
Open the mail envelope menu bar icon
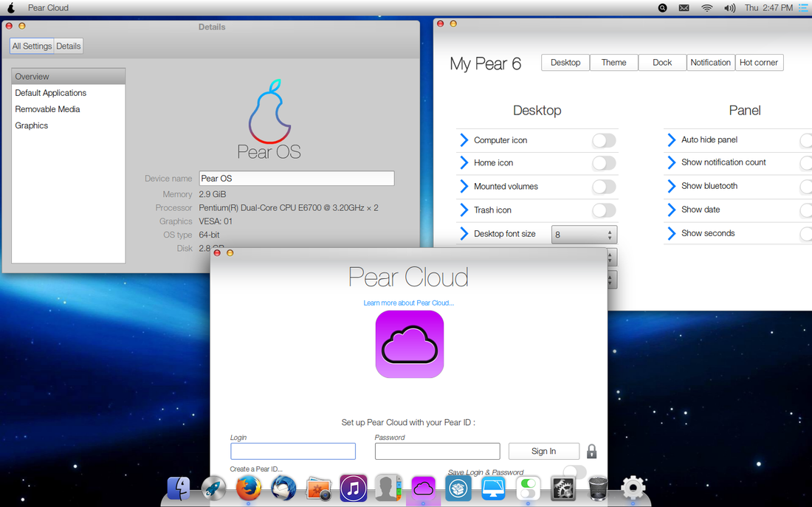684,8
